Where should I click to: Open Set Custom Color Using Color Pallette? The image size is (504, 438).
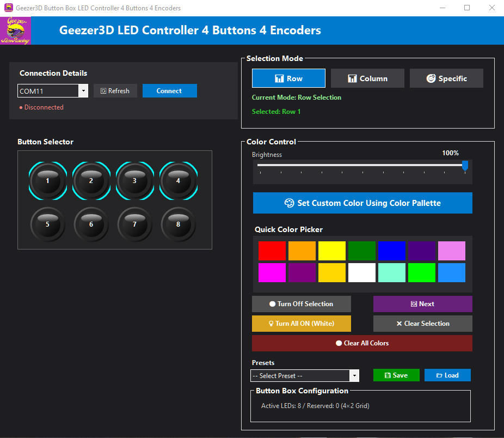click(362, 203)
